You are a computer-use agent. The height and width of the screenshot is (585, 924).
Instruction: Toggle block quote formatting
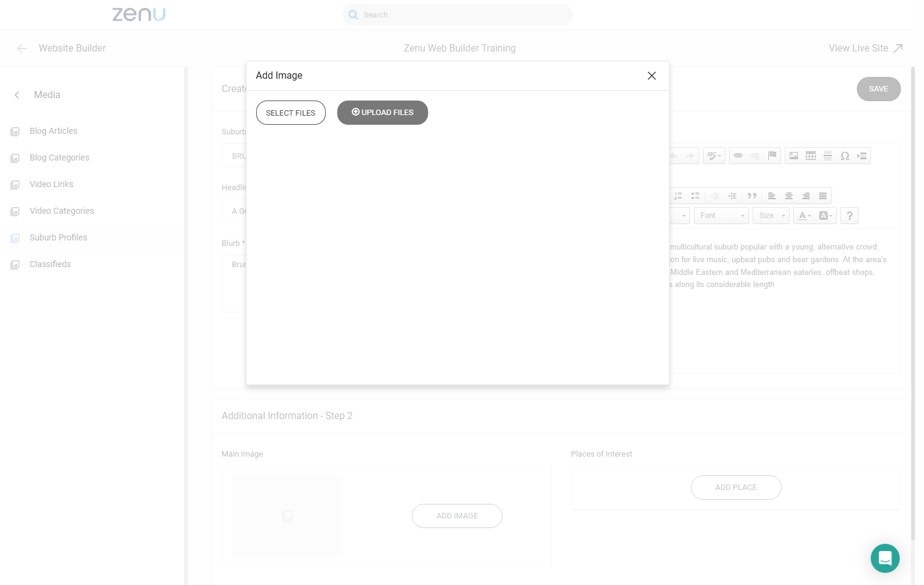point(752,196)
